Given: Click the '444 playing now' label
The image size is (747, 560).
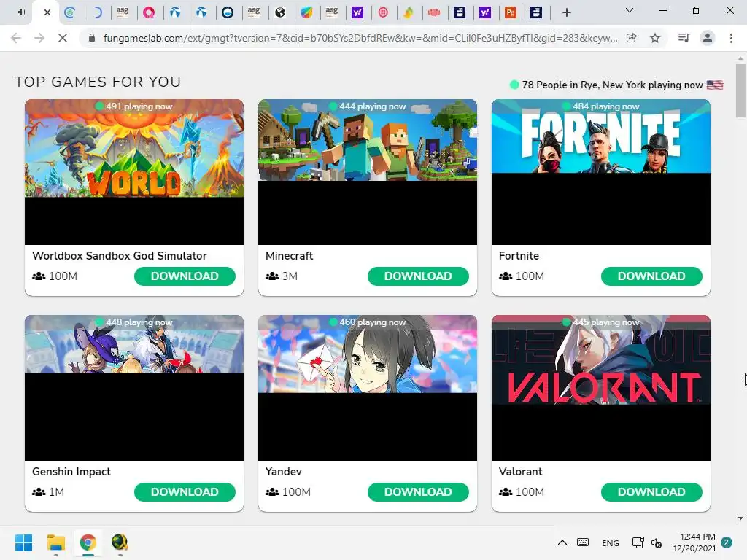Looking at the screenshot, I should pos(373,106).
